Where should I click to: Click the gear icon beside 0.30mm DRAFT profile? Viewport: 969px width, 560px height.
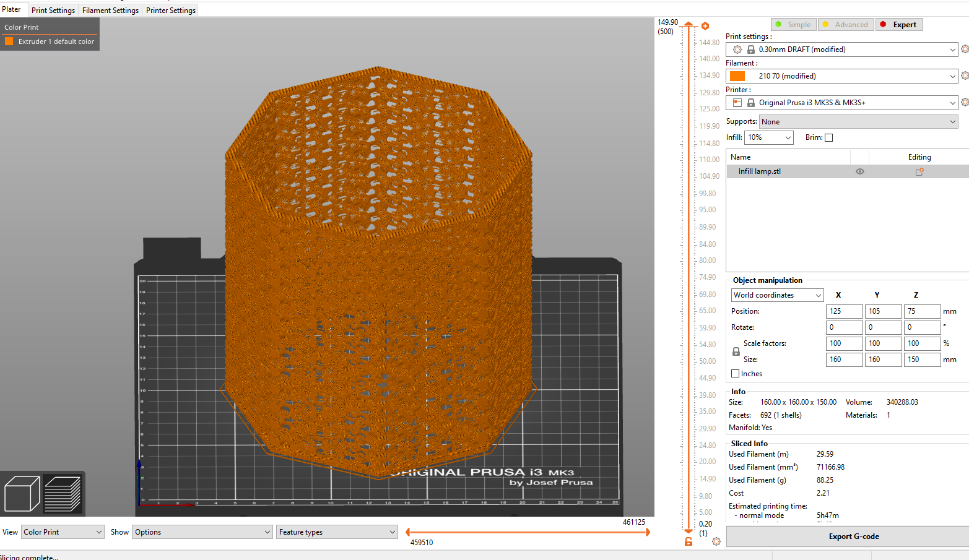(963, 49)
